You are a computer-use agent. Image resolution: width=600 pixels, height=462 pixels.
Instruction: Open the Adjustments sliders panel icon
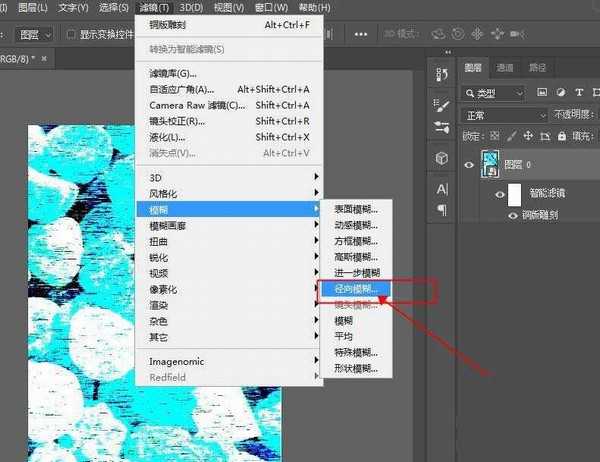click(442, 126)
